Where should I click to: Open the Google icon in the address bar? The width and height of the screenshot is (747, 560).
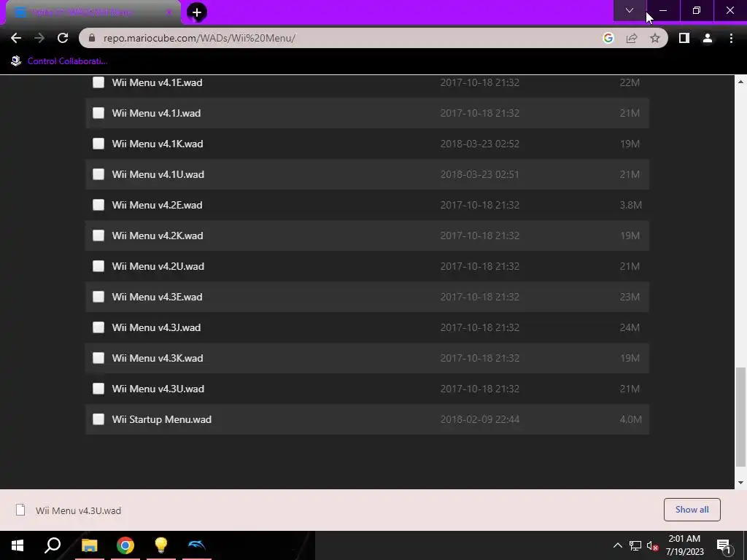point(608,38)
